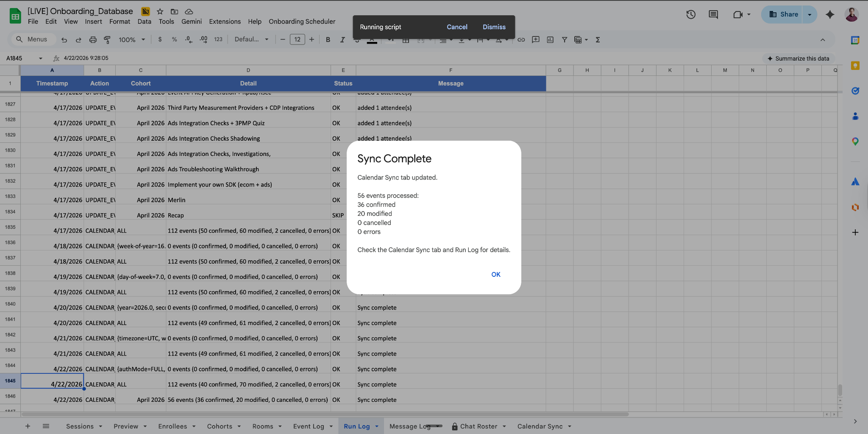868x434 pixels.
Task: Insert chart icon in toolbar
Action: (x=550, y=39)
